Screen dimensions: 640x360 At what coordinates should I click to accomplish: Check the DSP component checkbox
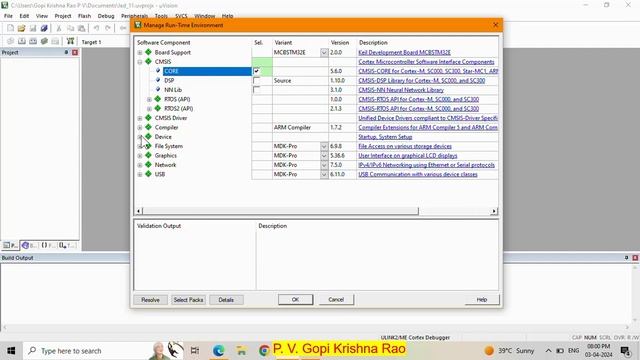click(x=256, y=80)
